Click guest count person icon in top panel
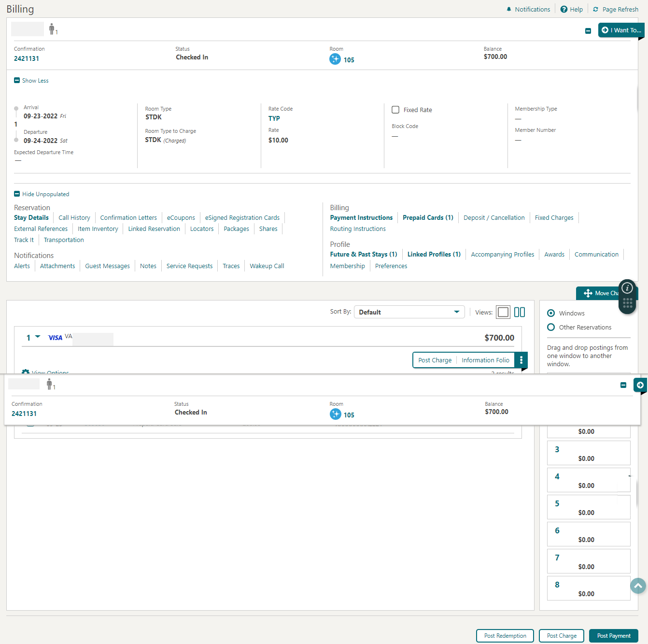This screenshot has height=644, width=648. tap(52, 29)
